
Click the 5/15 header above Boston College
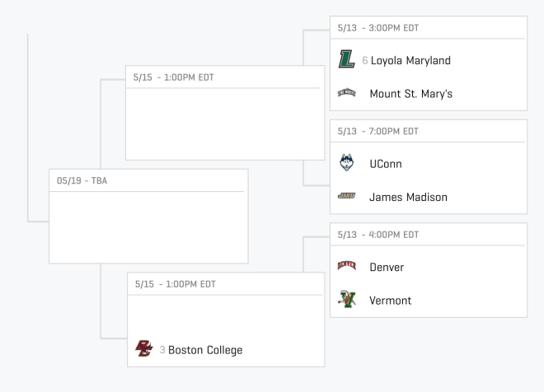click(226, 284)
